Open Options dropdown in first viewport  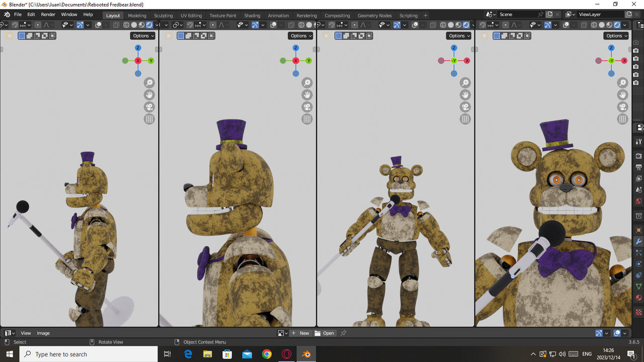pos(143,36)
